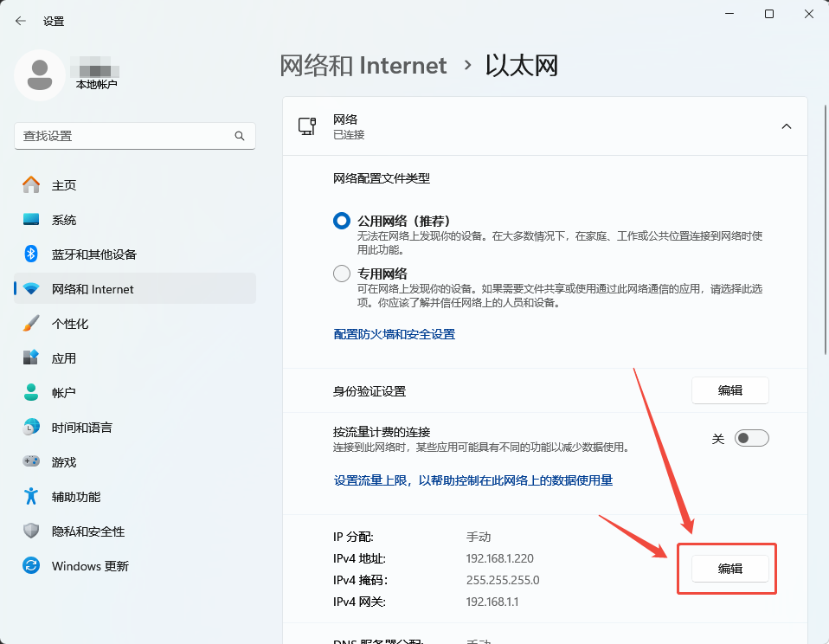Open 应用 settings category
The width and height of the screenshot is (829, 644).
pos(135,358)
